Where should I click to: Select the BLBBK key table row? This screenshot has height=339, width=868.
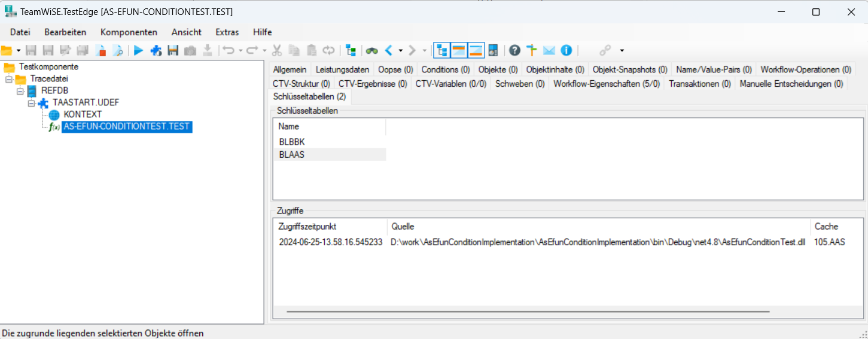(x=293, y=142)
